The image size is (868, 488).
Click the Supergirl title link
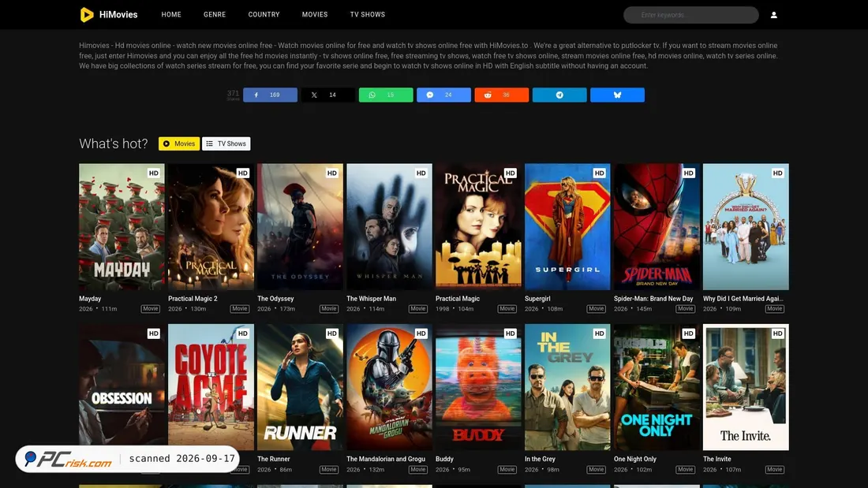coord(537,299)
